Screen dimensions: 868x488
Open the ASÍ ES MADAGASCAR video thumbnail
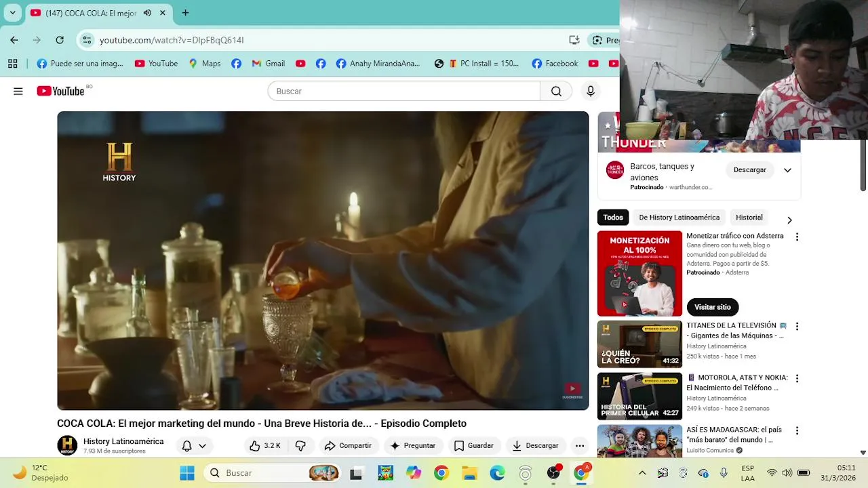(x=639, y=441)
